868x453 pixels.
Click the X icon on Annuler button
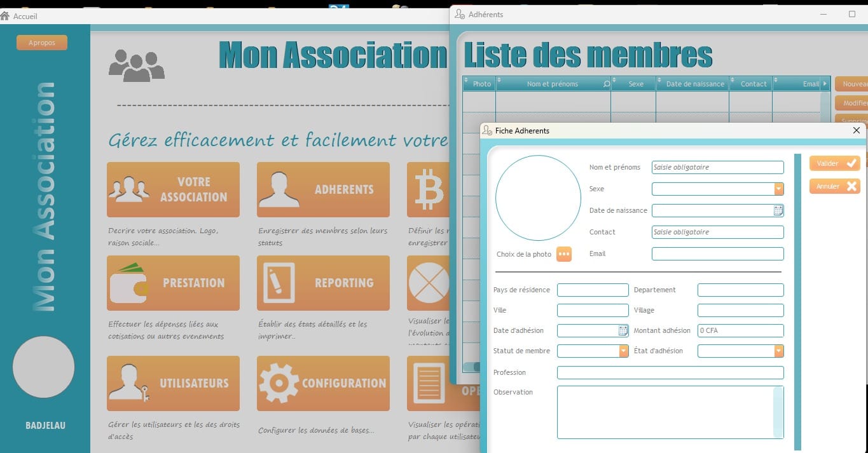point(851,186)
